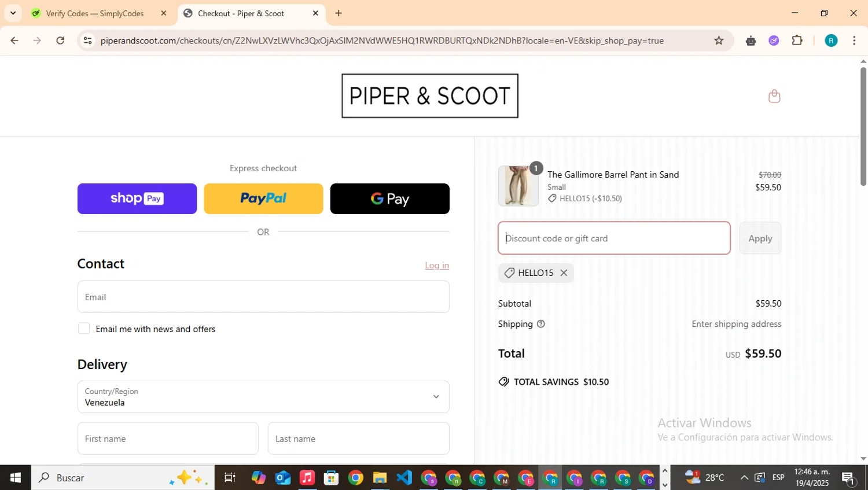Pay with Shop Pay button
The width and height of the screenshot is (868, 490).
point(137,198)
